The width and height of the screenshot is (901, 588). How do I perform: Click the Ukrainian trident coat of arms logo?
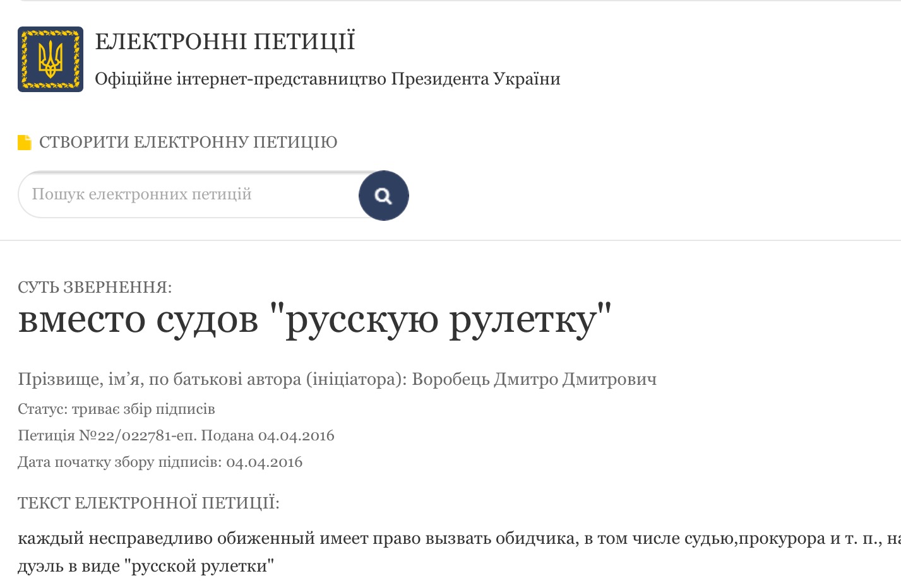click(x=51, y=59)
